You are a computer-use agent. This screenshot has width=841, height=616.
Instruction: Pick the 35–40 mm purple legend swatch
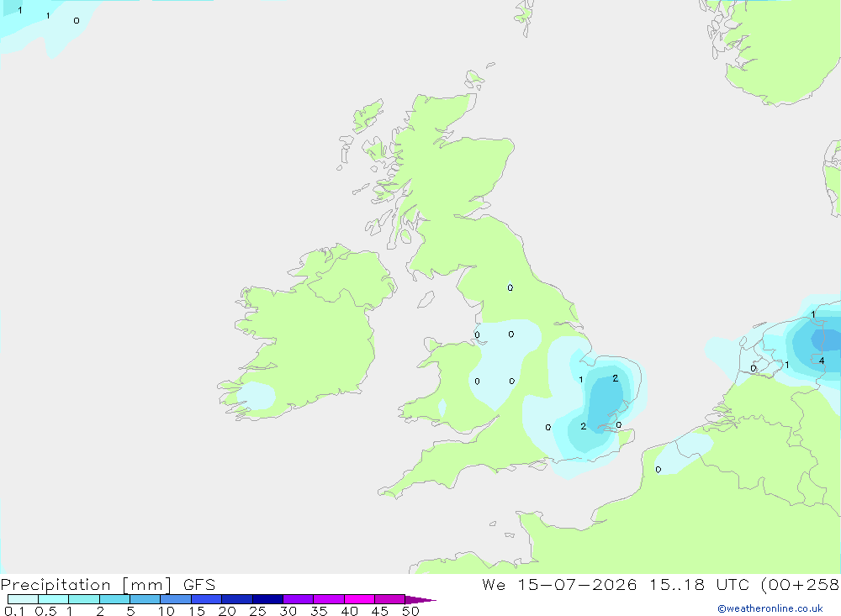pos(329,599)
